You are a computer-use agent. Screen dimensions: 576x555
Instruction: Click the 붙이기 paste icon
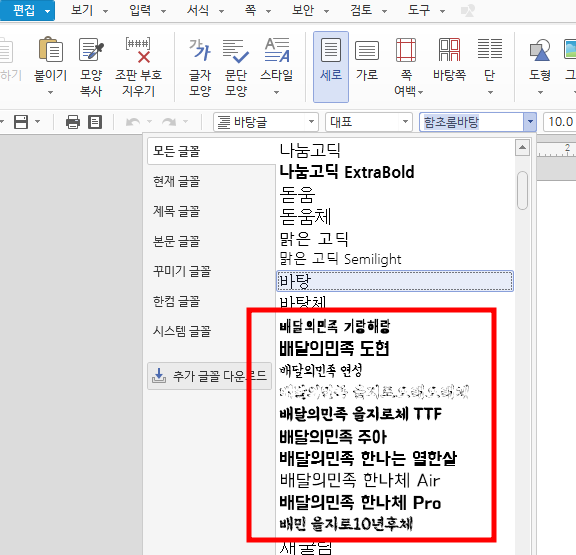(x=51, y=50)
